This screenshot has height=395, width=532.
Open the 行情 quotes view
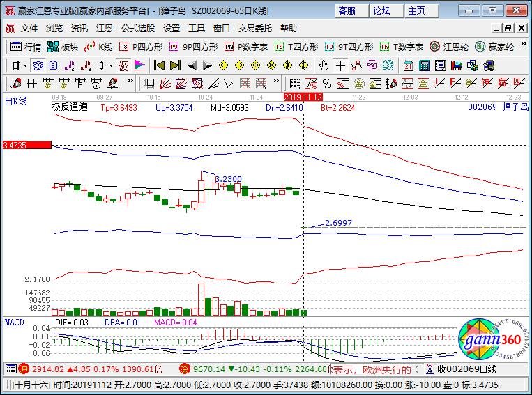point(25,47)
